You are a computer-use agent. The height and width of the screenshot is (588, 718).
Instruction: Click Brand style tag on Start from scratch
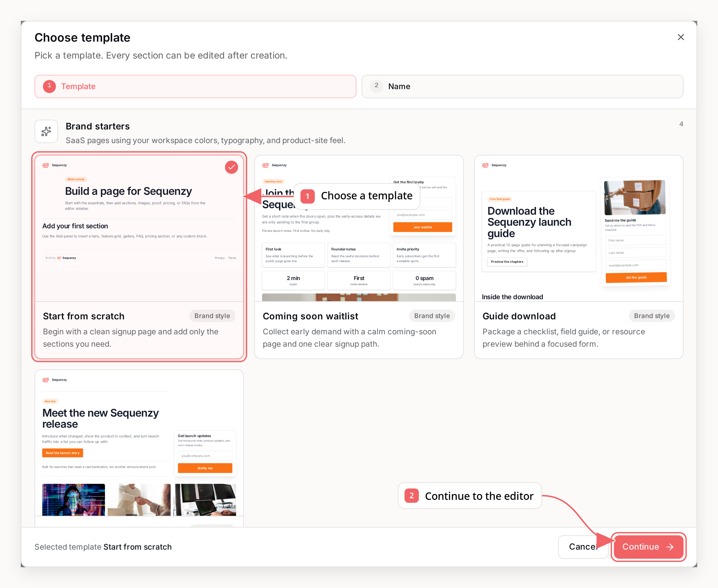click(212, 316)
